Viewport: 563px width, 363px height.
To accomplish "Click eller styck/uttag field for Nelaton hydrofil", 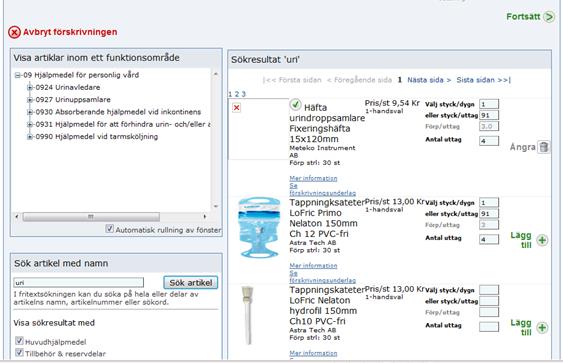I will pos(489,301).
